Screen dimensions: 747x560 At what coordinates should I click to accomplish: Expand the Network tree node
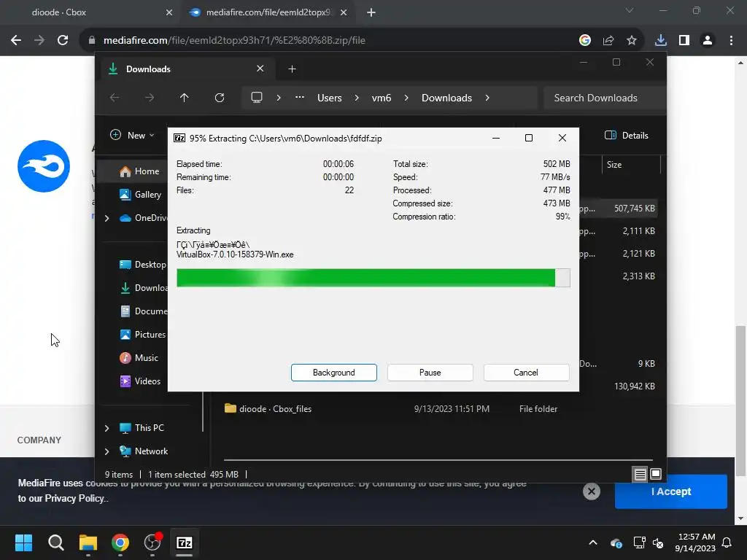click(x=107, y=451)
